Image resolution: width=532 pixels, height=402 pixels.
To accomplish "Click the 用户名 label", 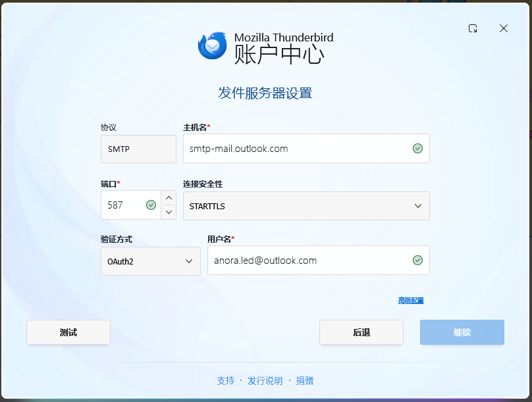I will (219, 239).
